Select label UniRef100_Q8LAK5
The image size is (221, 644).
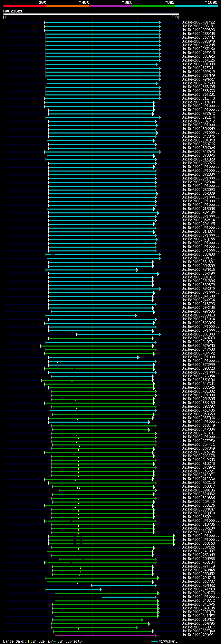tap(198, 56)
